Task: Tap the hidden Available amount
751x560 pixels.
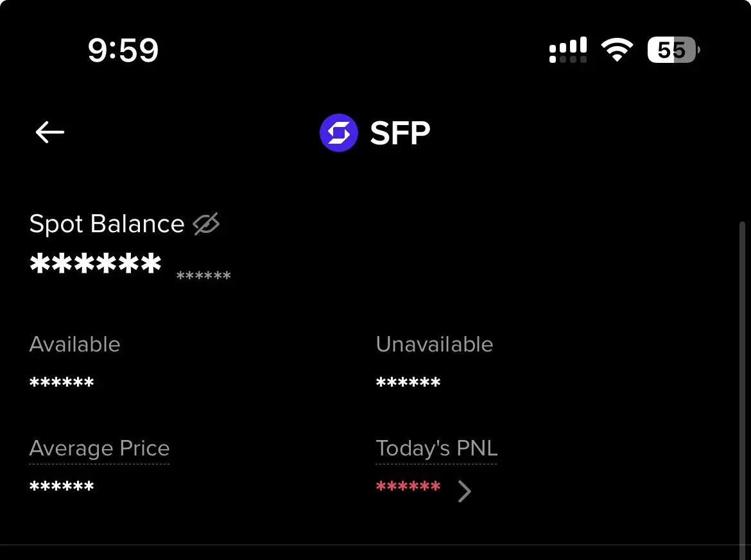Action: pyautogui.click(x=62, y=382)
